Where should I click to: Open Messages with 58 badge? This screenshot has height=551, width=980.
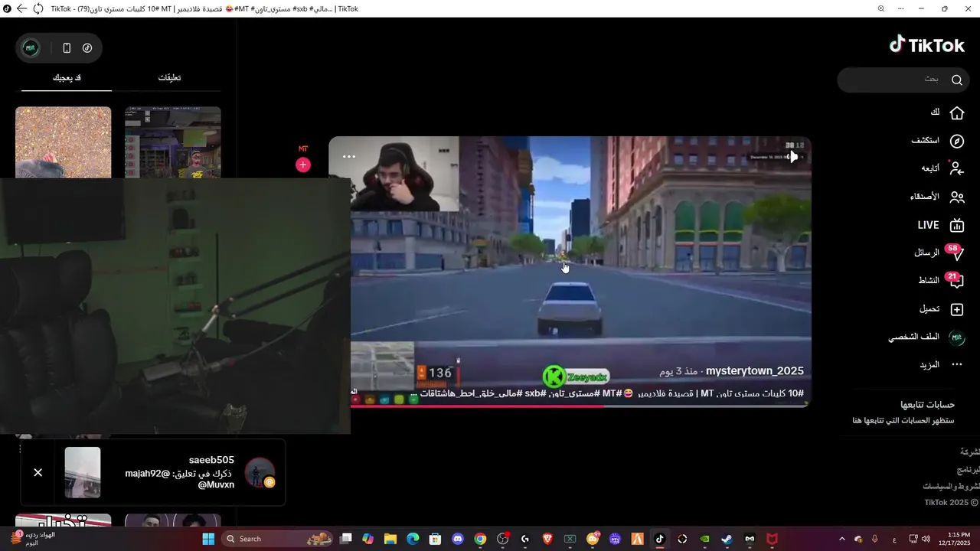coord(939,253)
